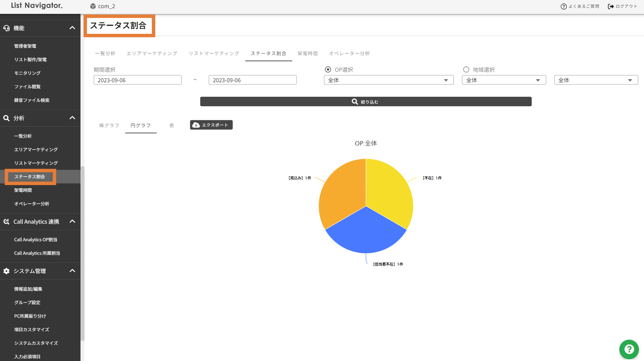Click the logout icon in header

pyautogui.click(x=611, y=6)
